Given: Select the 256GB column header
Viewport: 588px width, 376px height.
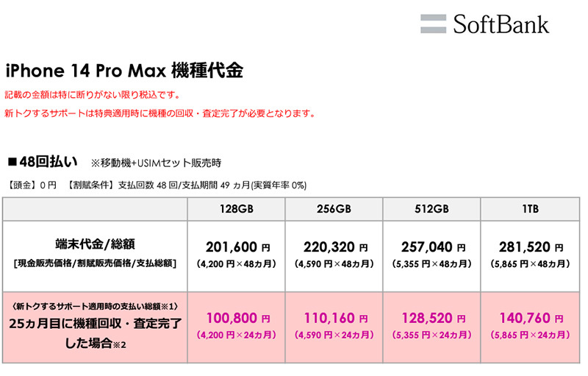Looking at the screenshot, I should pos(334,208).
